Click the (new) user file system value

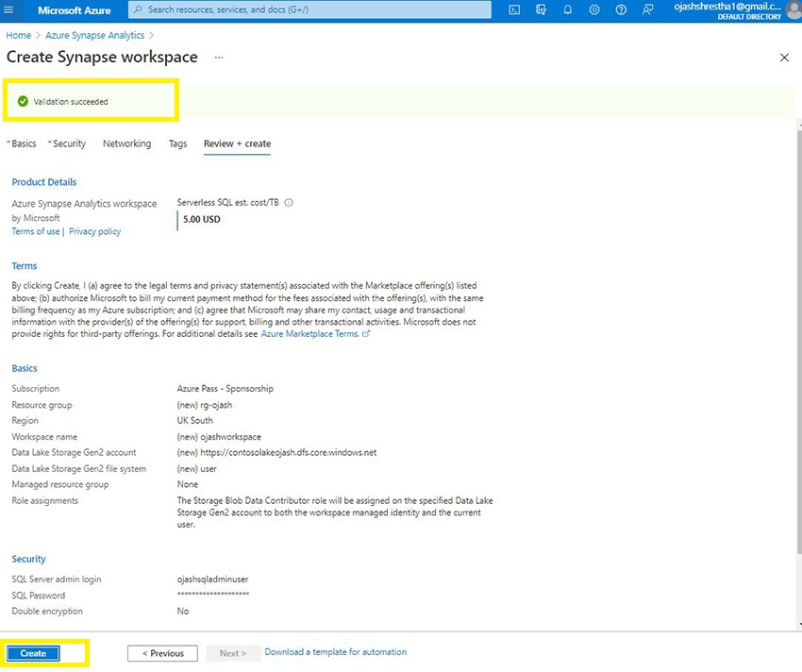pos(196,469)
